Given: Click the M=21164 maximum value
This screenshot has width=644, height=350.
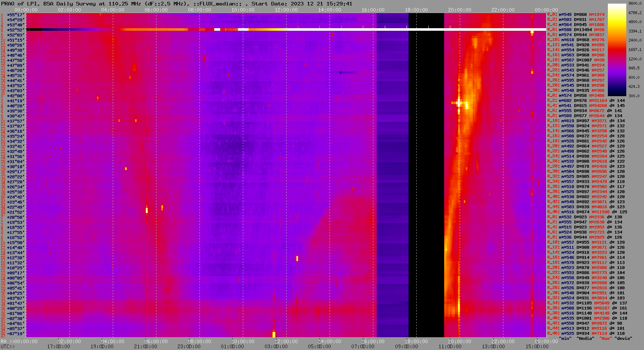Looking at the screenshot, I should pyautogui.click(x=598, y=101).
